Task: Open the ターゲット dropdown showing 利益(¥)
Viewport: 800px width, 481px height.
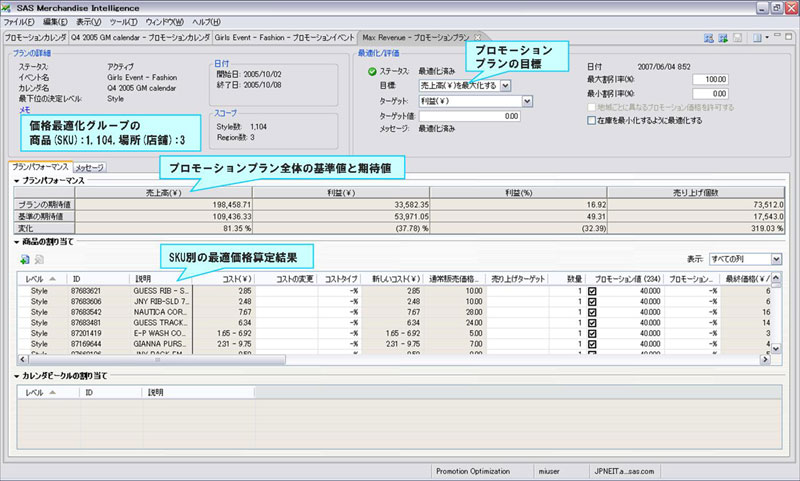Action: (x=527, y=101)
